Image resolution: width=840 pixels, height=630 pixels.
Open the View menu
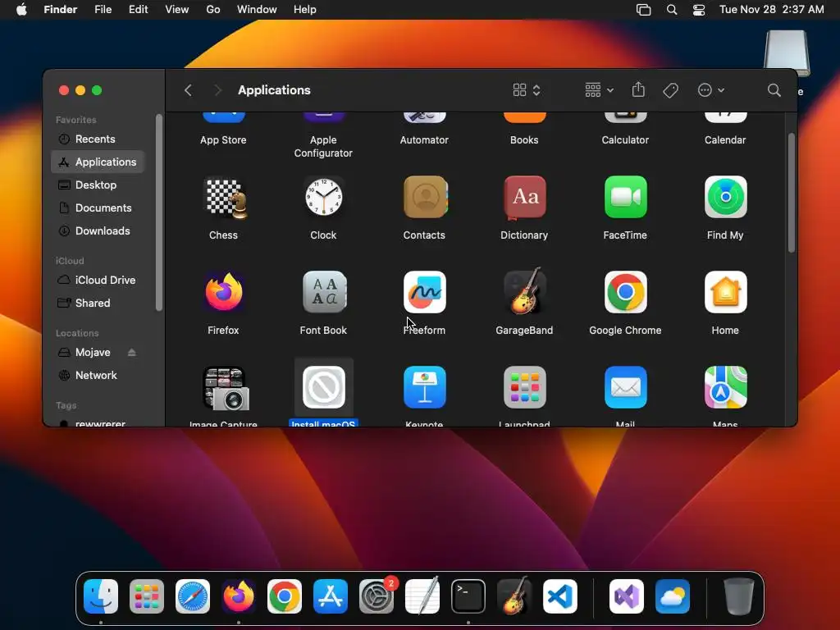click(x=177, y=10)
